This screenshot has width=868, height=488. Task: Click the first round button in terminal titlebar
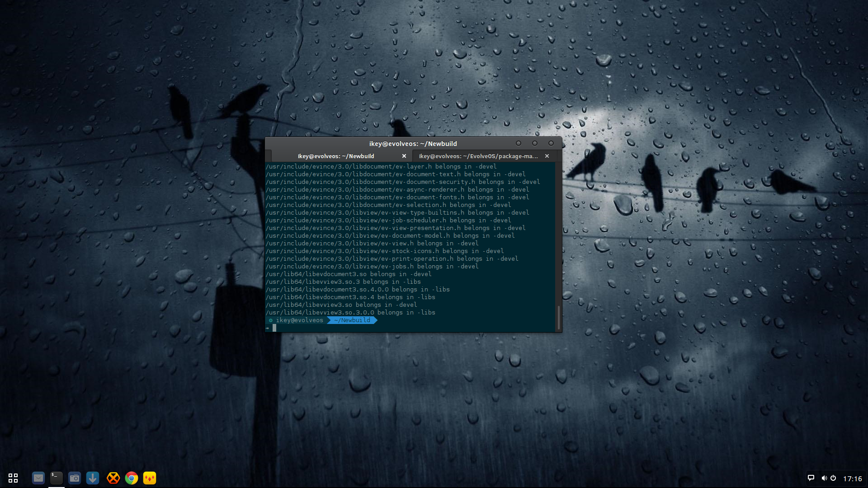pyautogui.click(x=519, y=143)
